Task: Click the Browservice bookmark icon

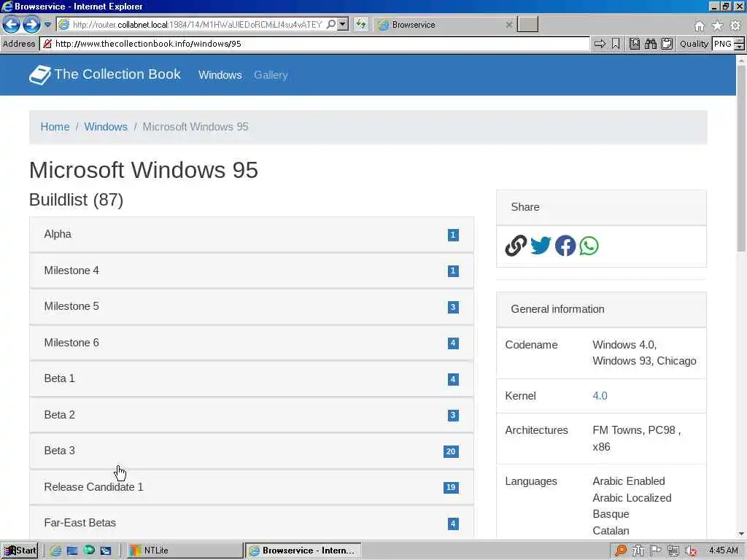Action: [x=616, y=44]
